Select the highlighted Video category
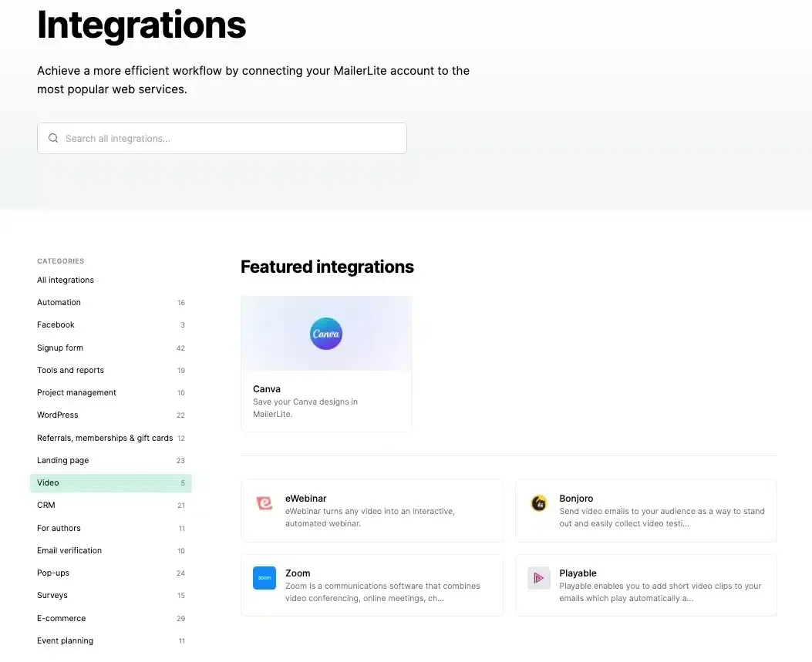812x662 pixels. pos(111,483)
